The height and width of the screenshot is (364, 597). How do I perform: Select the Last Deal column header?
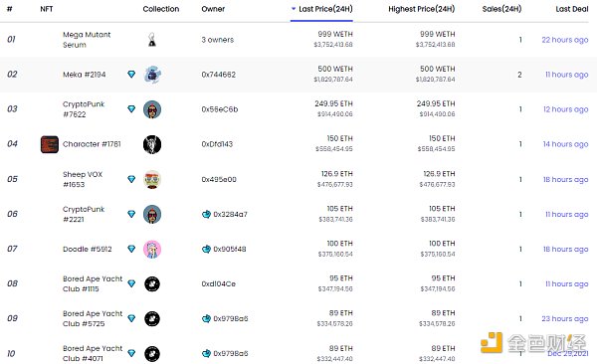pyautogui.click(x=572, y=9)
